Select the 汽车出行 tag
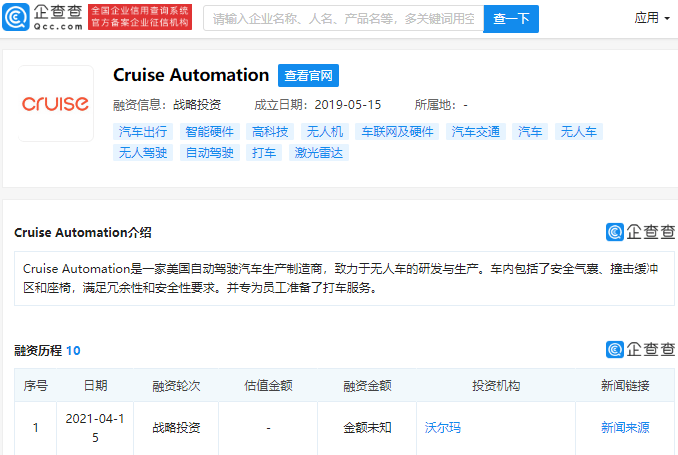678x455 pixels. (143, 131)
